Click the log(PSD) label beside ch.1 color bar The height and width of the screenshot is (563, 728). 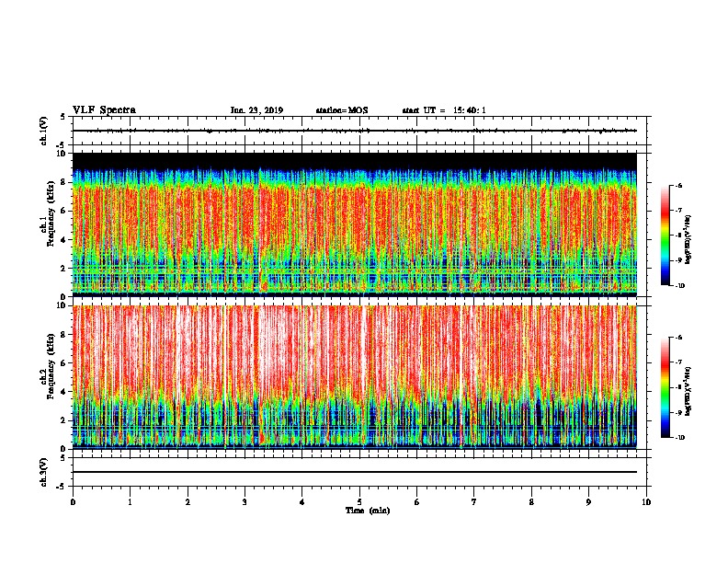coord(688,240)
